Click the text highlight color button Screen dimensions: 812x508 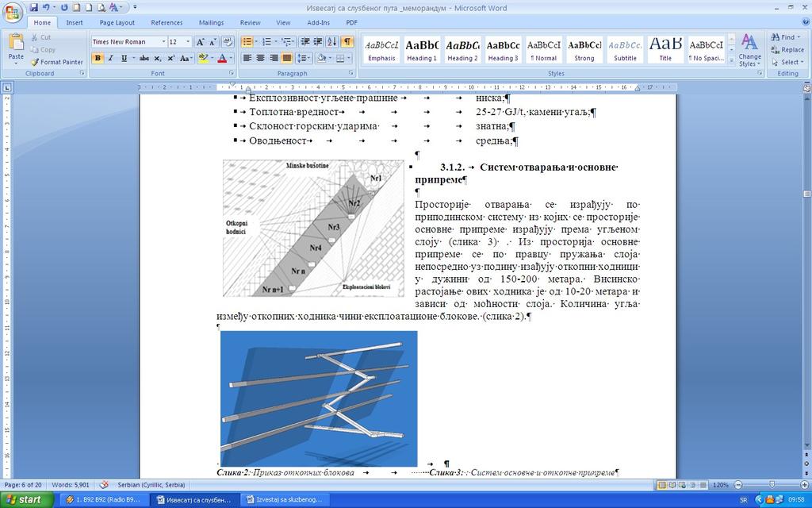pyautogui.click(x=202, y=58)
